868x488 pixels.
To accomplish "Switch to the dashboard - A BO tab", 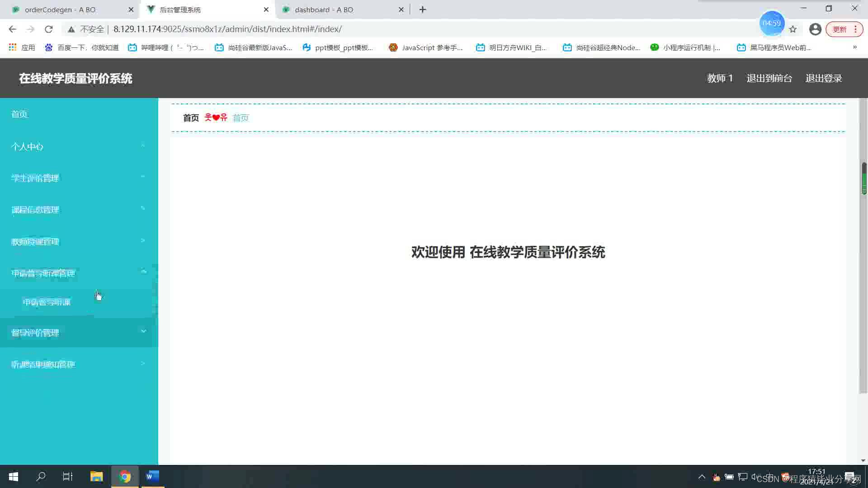I will pyautogui.click(x=324, y=9).
